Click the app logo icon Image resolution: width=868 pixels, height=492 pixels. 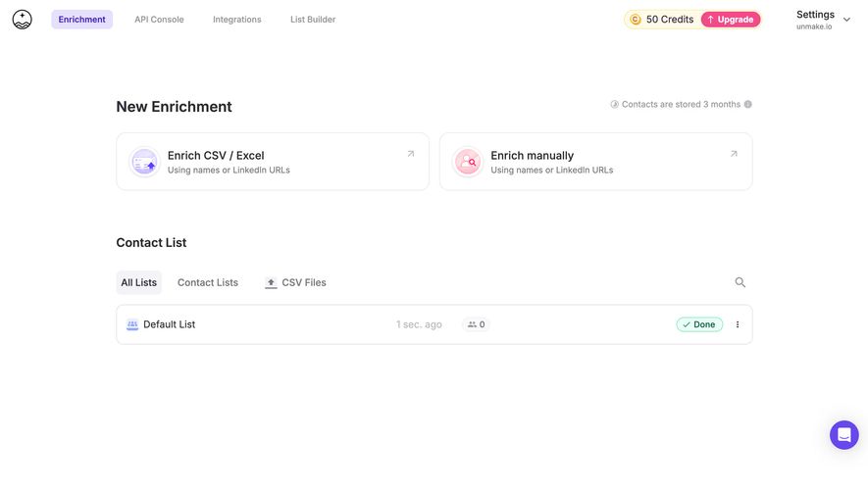coord(23,20)
